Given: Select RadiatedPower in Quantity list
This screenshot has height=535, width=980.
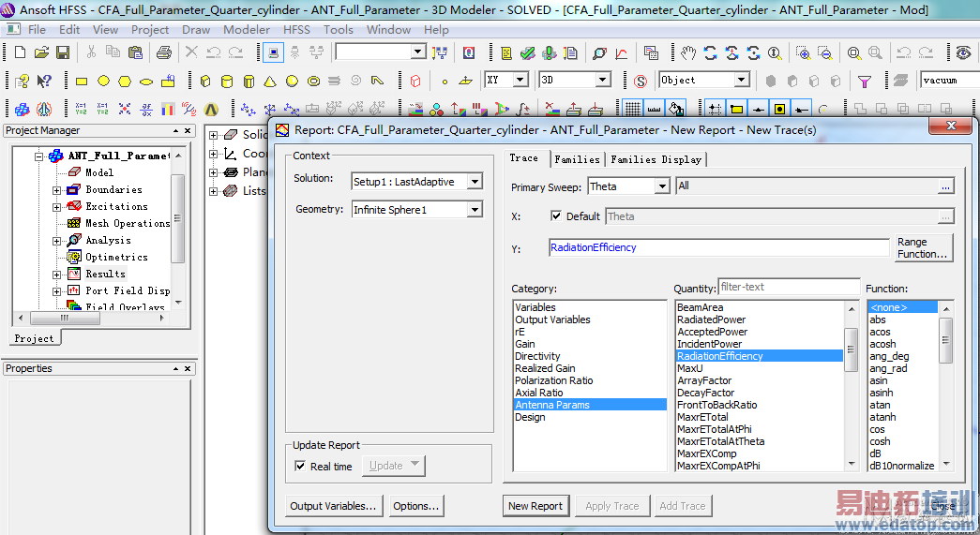Looking at the screenshot, I should pyautogui.click(x=711, y=320).
